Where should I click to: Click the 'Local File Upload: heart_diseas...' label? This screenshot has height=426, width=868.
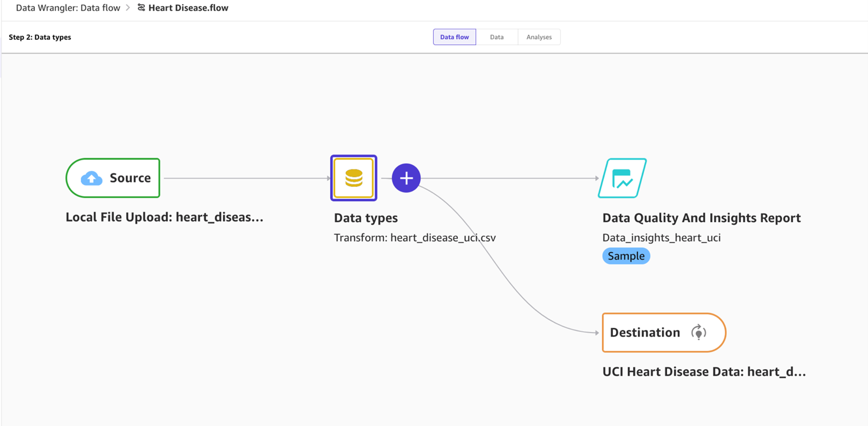[x=164, y=217]
